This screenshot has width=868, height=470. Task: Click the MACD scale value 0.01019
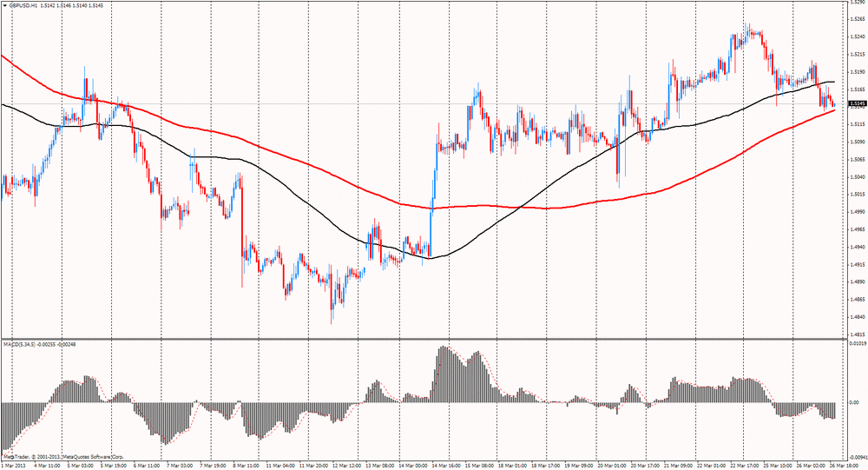coord(858,344)
